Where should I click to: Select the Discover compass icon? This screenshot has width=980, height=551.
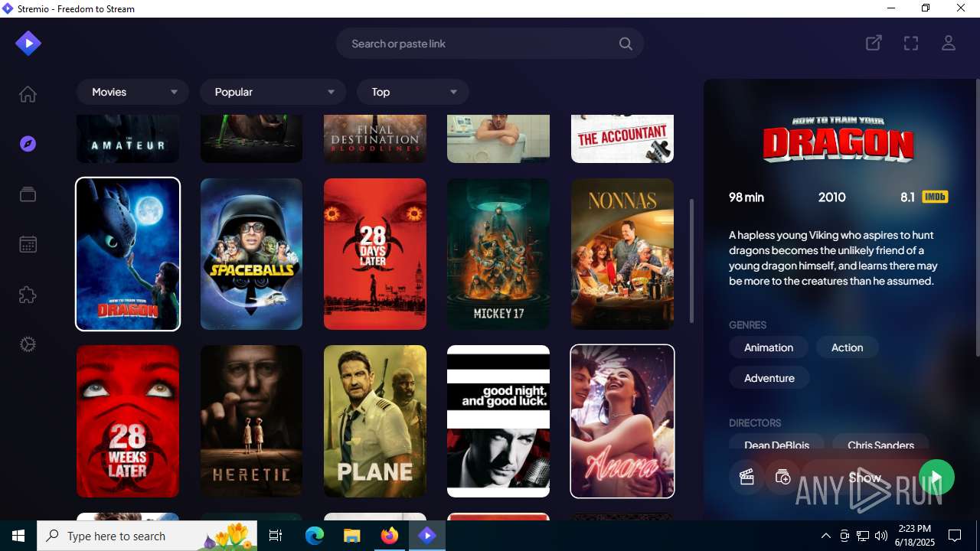pos(28,144)
